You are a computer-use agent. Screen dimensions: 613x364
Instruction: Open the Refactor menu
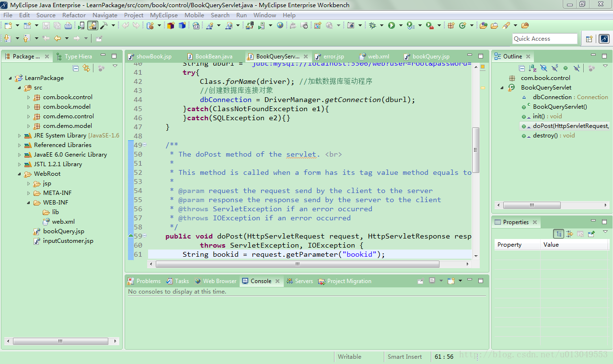[x=74, y=15]
